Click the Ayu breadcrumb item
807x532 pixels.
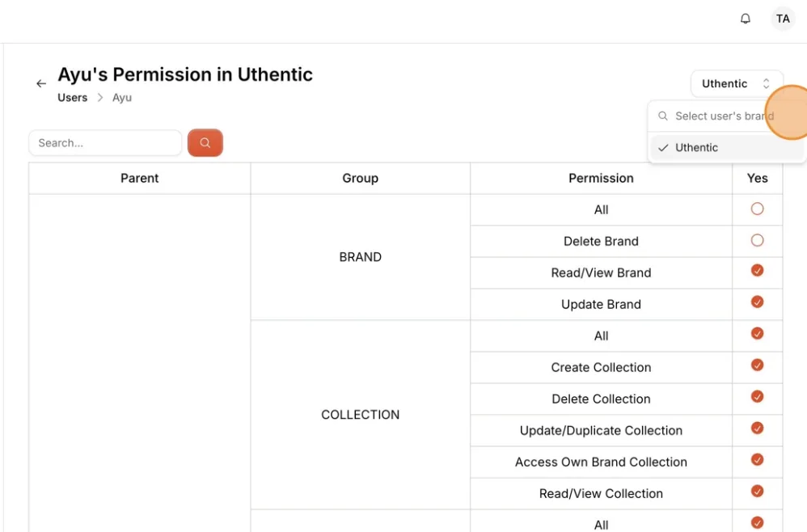click(122, 98)
